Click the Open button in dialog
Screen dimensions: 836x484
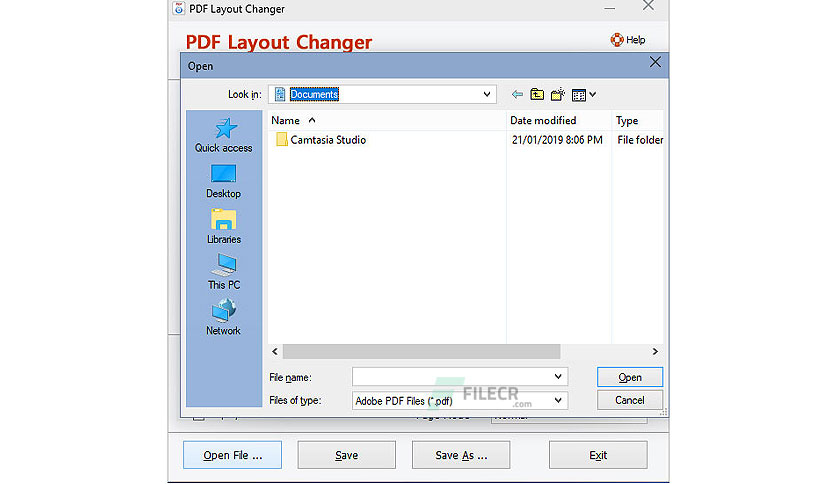[630, 377]
